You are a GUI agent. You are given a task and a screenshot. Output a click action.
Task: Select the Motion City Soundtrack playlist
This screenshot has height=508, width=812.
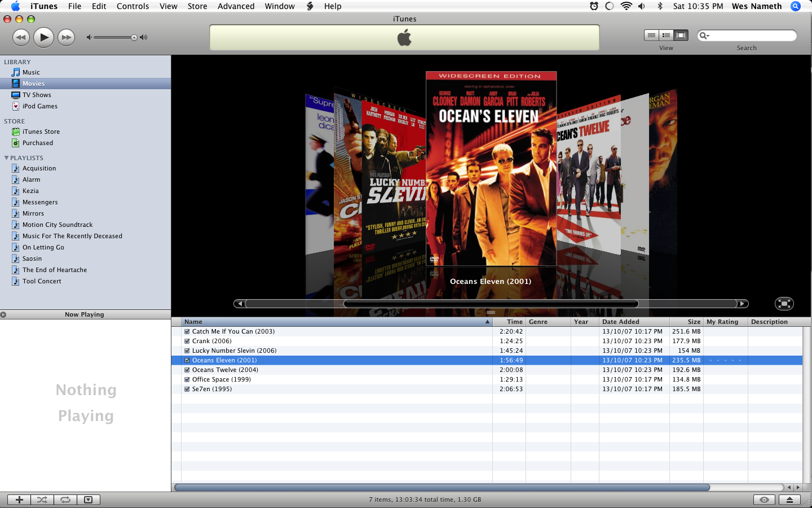tap(85, 225)
